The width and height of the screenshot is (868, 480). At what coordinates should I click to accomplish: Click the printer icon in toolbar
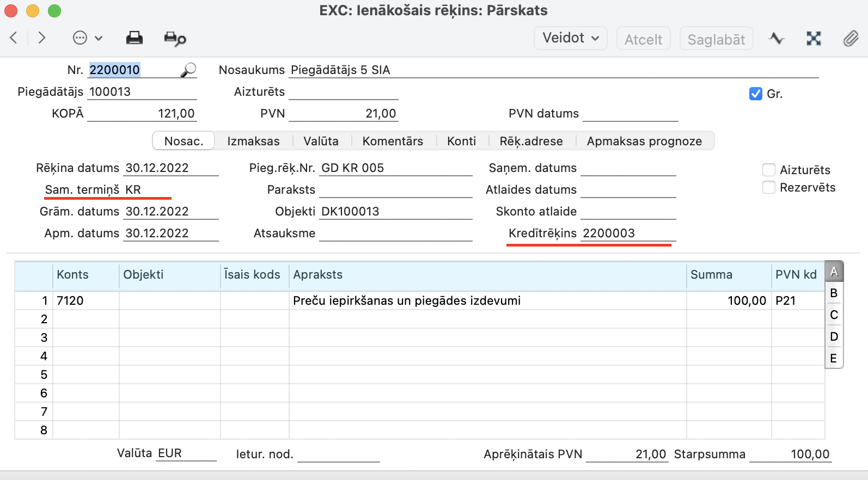point(134,38)
